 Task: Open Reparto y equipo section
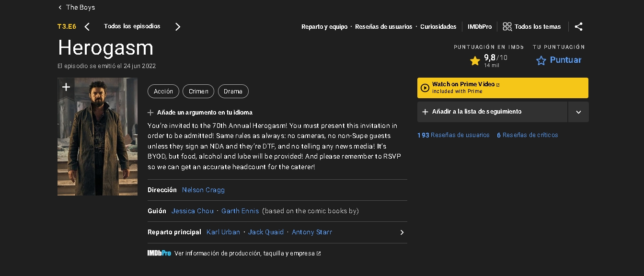click(324, 27)
